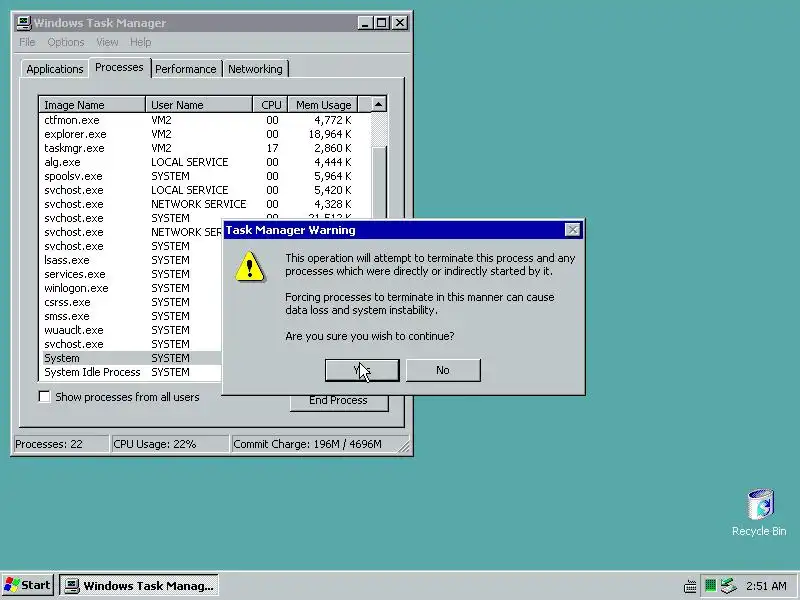Select the ctfmon.exe process row
The image size is (800, 600).
point(205,120)
